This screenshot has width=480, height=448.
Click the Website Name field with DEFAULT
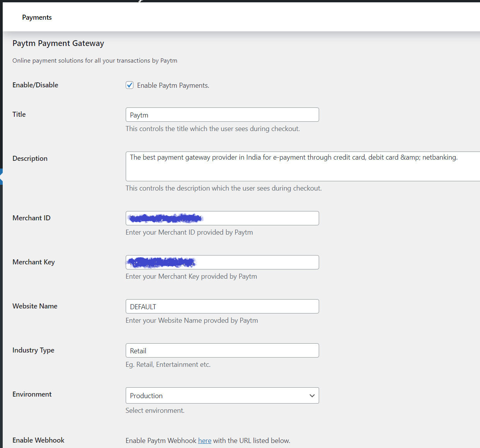coord(222,306)
